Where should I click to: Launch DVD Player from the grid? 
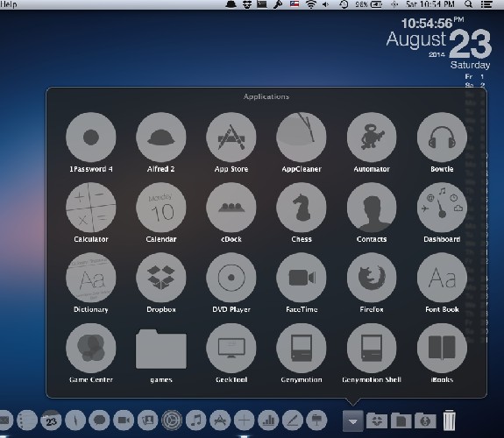231,278
